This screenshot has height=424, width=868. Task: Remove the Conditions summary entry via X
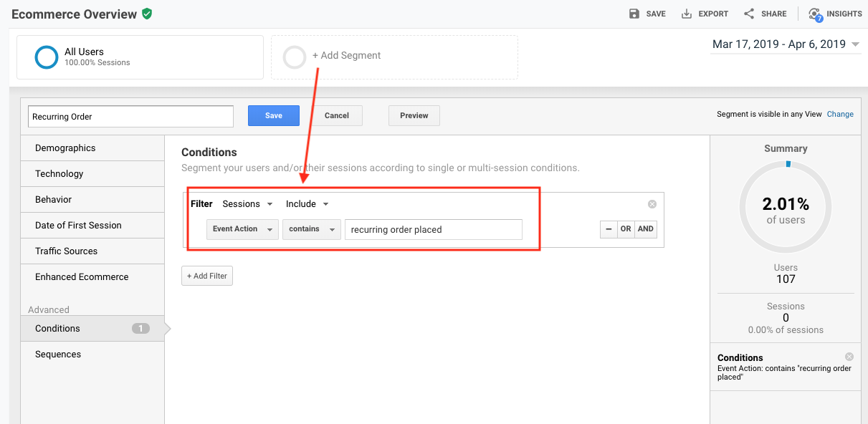[x=849, y=357]
